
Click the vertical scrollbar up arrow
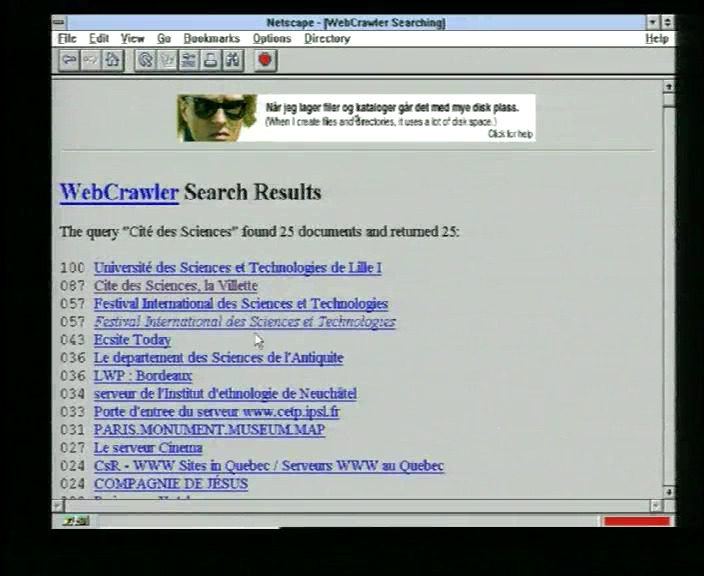(669, 86)
